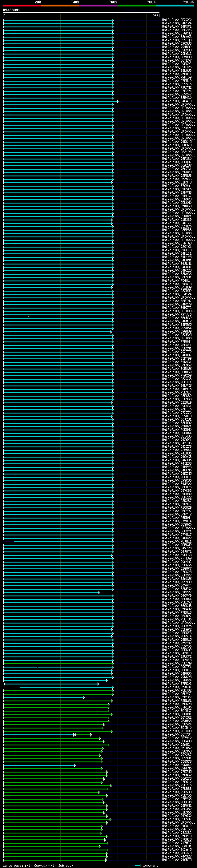This screenshot has height=868, width=197.
Task: Click UniRef100_A4RTZ7 label
Action: pyautogui.click(x=176, y=223)
